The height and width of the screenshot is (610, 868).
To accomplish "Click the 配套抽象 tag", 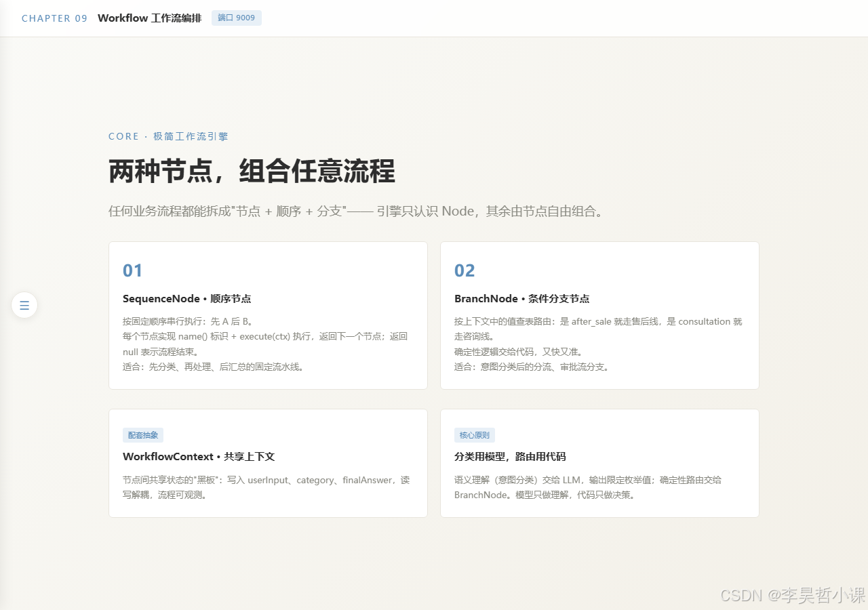I will [143, 435].
